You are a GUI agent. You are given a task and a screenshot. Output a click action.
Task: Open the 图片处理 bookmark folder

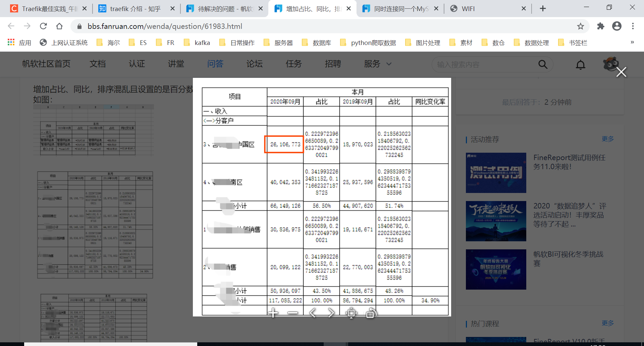tap(423, 43)
